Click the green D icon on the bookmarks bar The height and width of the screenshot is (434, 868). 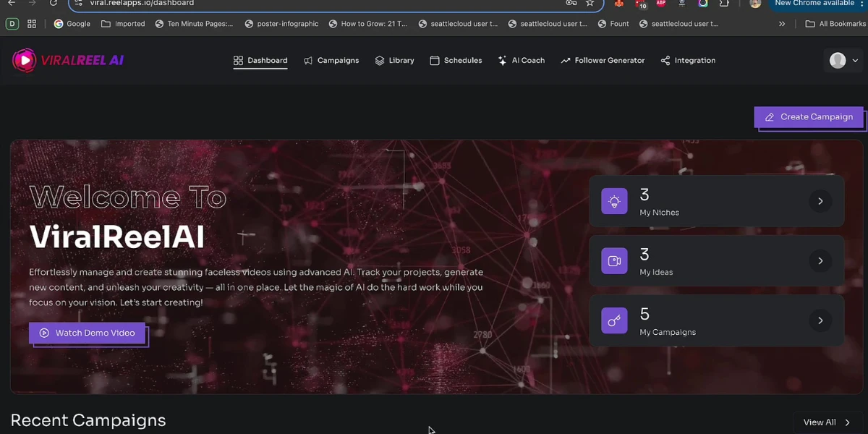tap(12, 24)
